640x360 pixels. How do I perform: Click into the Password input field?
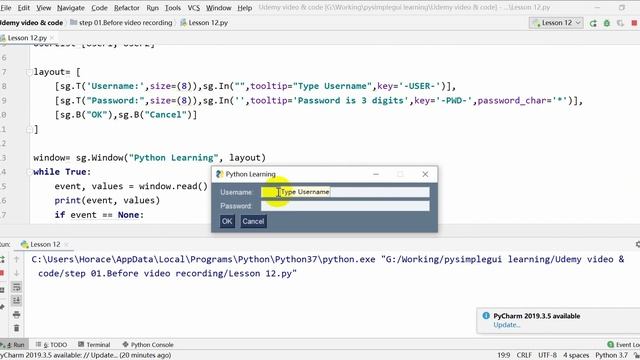(345, 206)
